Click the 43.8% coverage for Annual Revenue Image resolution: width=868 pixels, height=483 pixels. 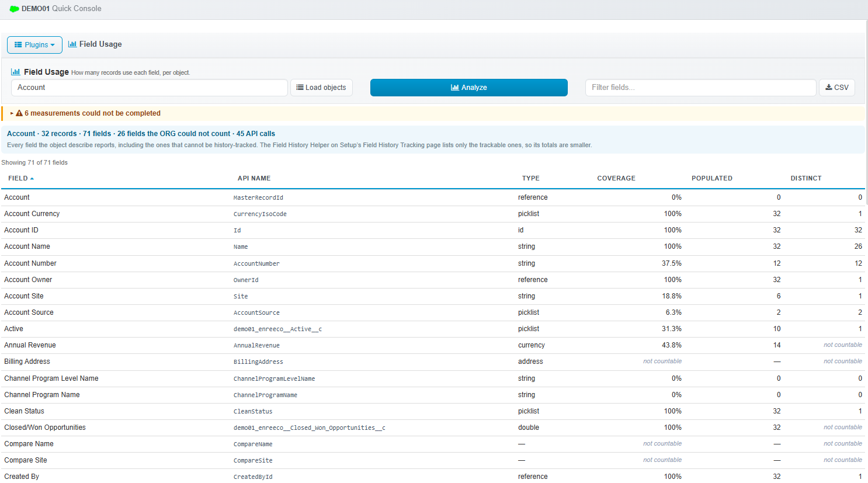tap(672, 345)
